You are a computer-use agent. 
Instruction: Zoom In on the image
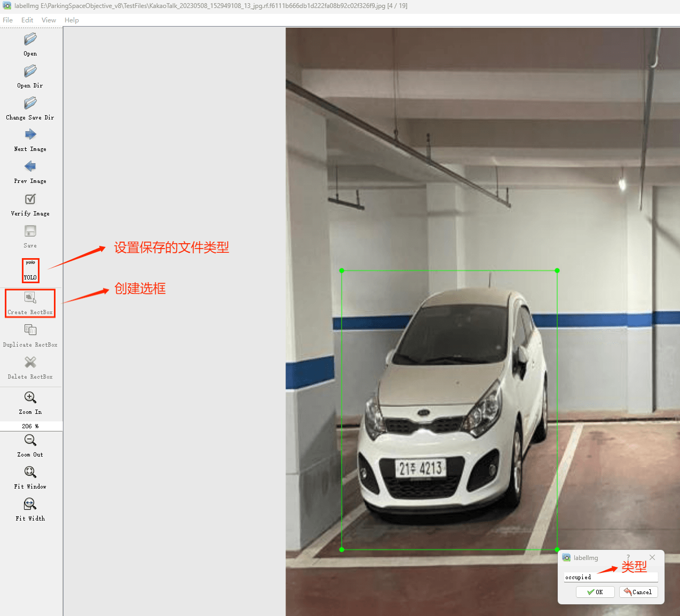[30, 403]
